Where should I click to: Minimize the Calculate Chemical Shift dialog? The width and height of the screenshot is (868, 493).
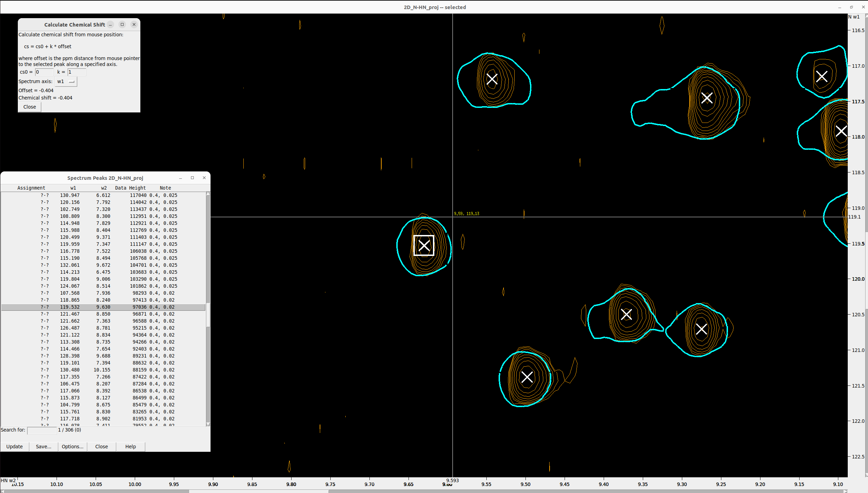pos(110,24)
